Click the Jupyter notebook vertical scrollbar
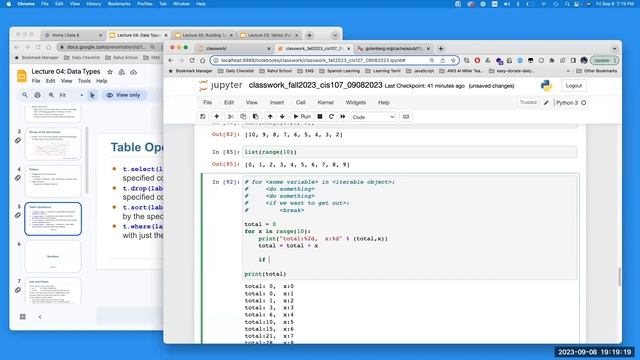The width and height of the screenshot is (640, 360). [619, 277]
